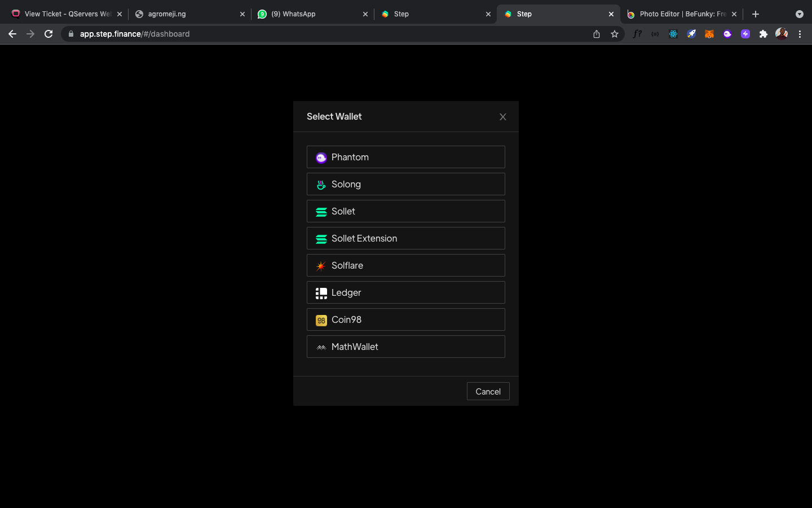Screen dimensions: 812x508
Task: Open the MetaMask fox extension
Action: [709, 34]
